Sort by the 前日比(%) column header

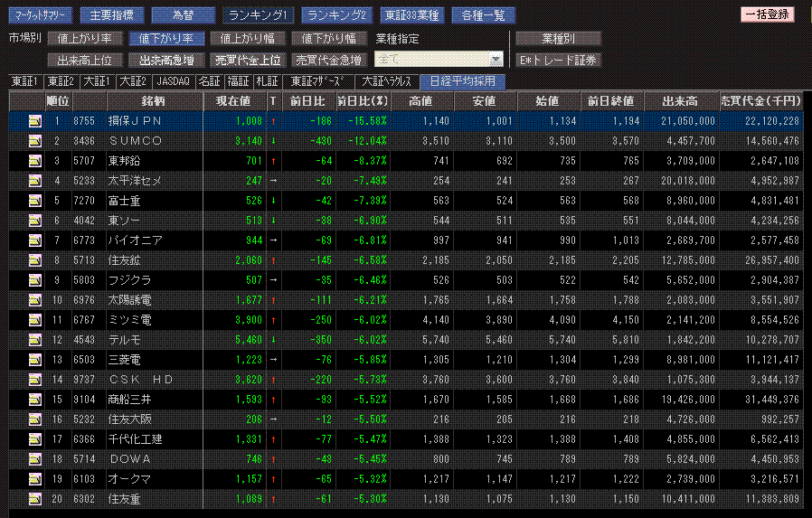point(363,100)
